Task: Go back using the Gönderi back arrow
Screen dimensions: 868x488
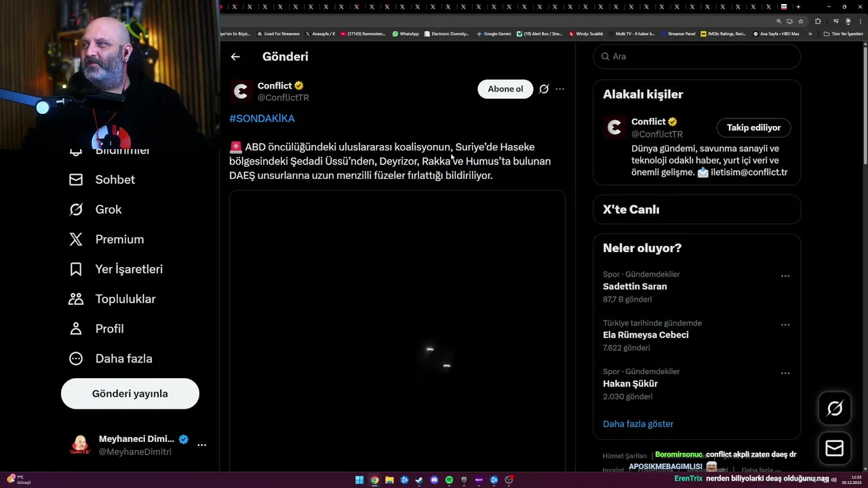Action: coord(235,57)
